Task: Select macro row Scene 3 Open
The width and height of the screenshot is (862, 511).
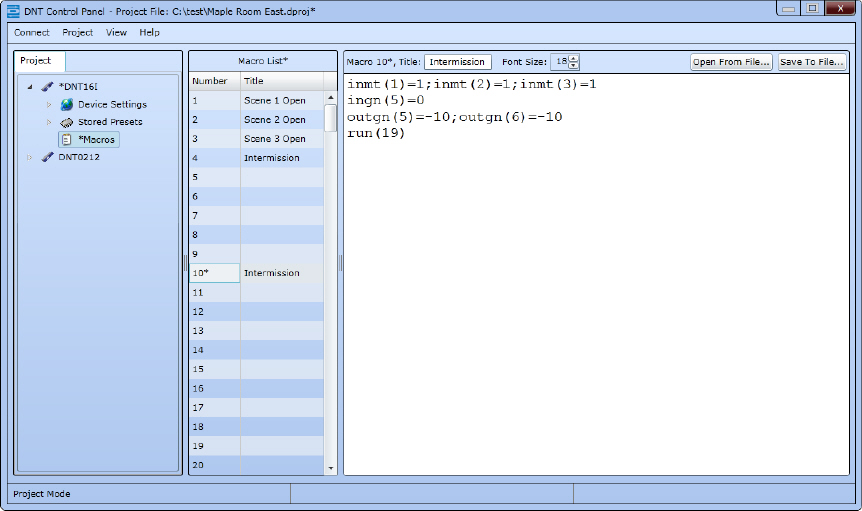Action: [x=256, y=139]
